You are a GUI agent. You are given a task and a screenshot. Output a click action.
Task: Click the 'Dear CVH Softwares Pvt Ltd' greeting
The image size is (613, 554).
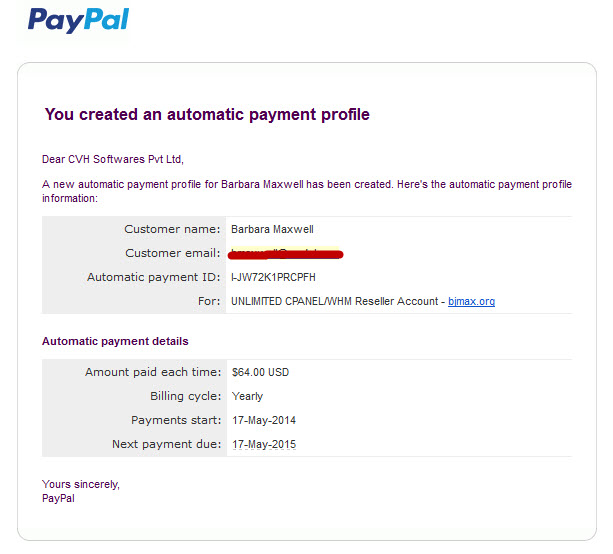pos(113,160)
